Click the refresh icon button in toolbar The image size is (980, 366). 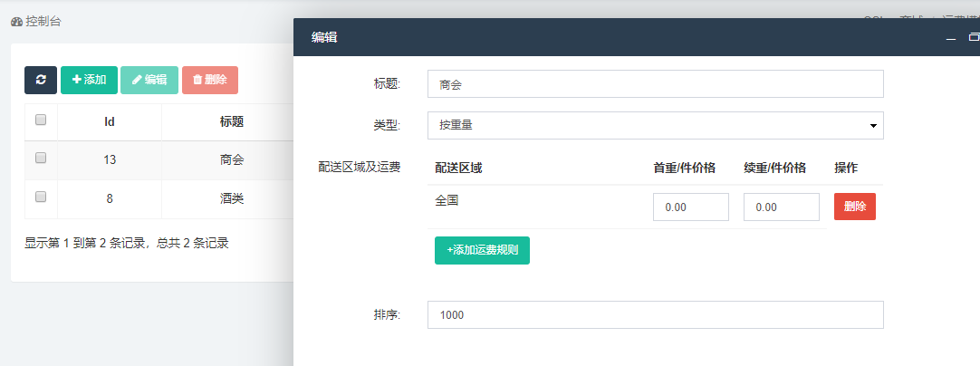pos(41,80)
